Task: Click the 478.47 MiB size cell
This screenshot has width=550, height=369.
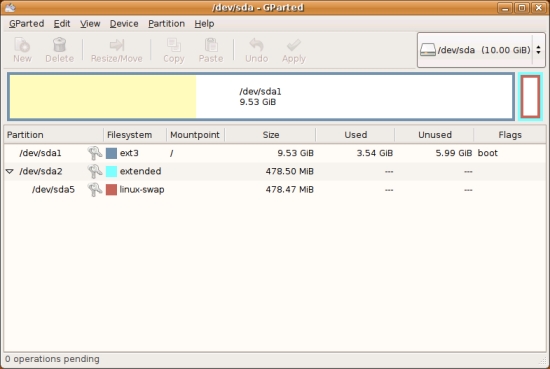Action: pyautogui.click(x=289, y=189)
